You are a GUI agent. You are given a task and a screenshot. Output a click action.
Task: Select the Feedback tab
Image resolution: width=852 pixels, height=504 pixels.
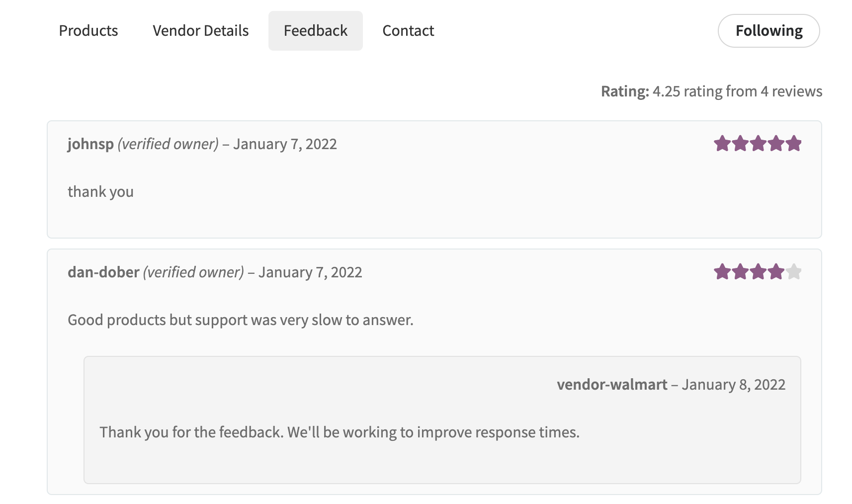(315, 31)
